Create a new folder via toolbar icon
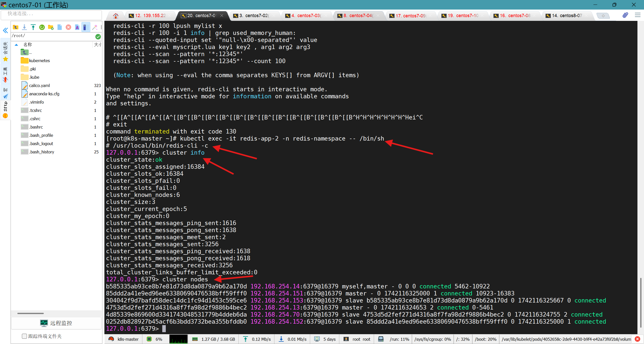 coord(51,27)
